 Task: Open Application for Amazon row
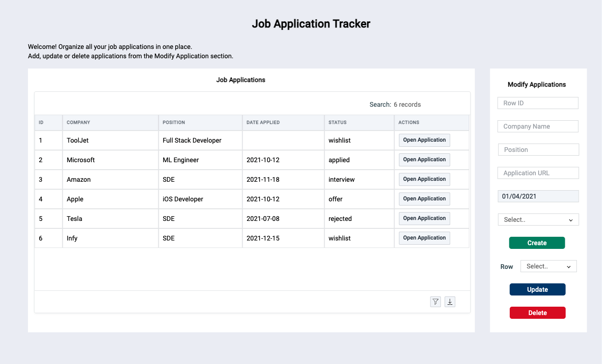424,179
